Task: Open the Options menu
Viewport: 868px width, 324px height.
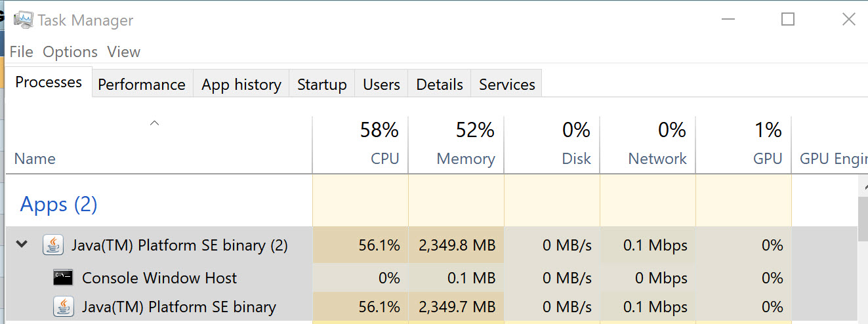Action: click(x=70, y=52)
